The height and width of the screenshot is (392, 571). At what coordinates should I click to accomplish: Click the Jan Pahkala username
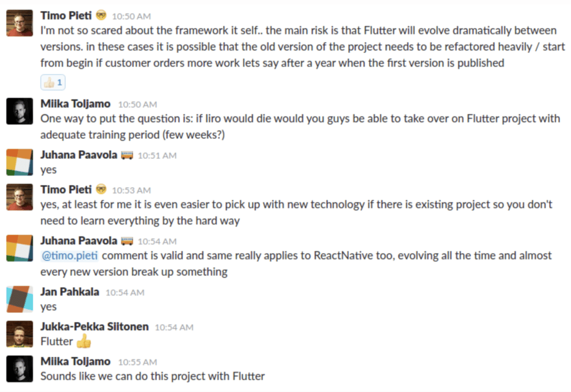point(70,292)
